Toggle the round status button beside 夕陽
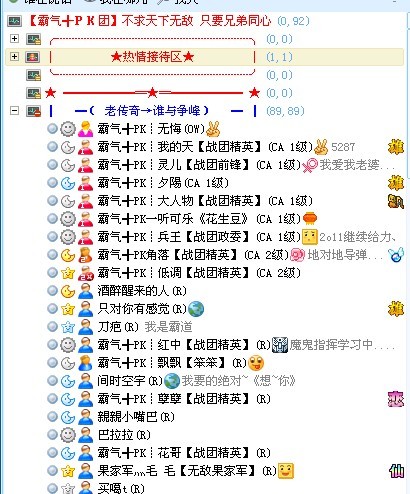Screen dimensions: 410x494 click(x=52, y=182)
